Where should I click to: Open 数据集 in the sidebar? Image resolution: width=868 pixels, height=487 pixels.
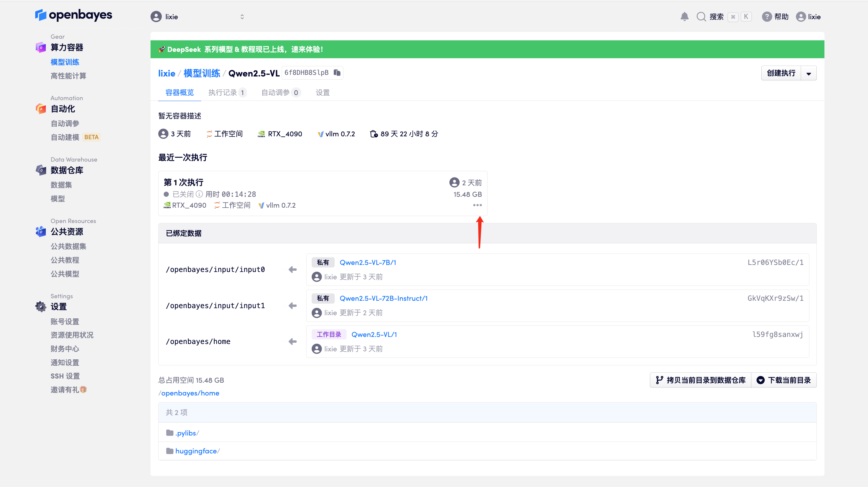tap(61, 185)
